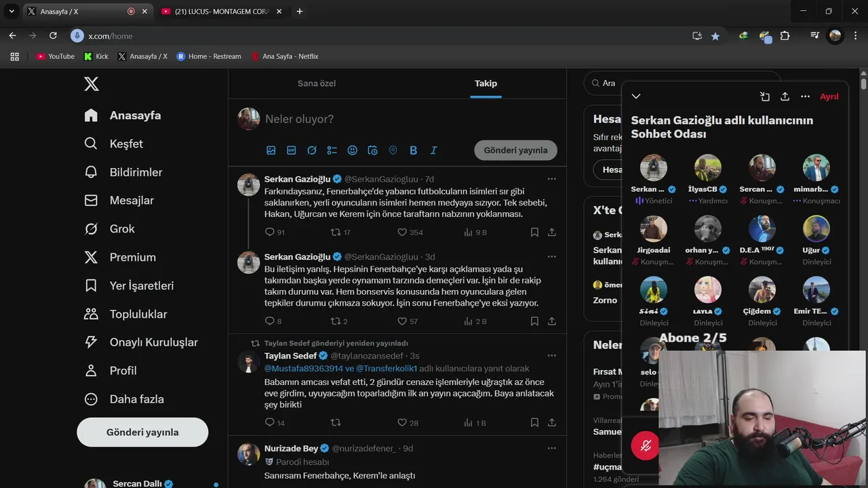Screen dimensions: 868x488
Task: Like the post with 354 likes
Action: pos(410,232)
